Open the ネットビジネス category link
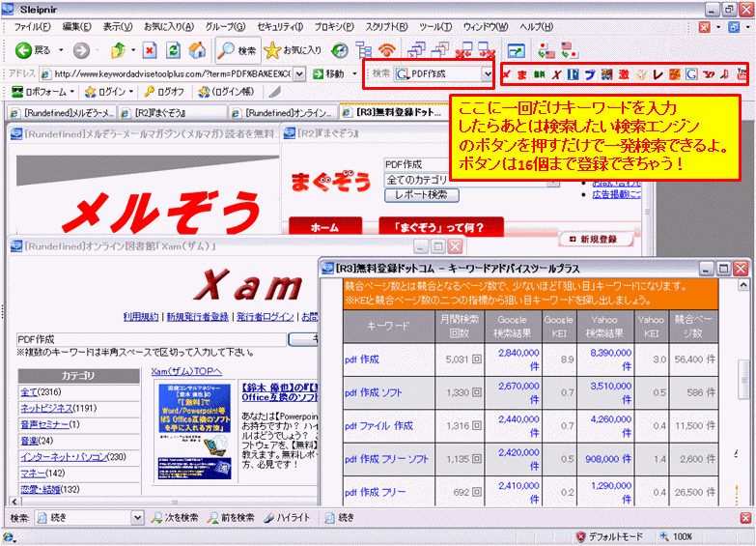Screen dimensions: 756x546 47,409
